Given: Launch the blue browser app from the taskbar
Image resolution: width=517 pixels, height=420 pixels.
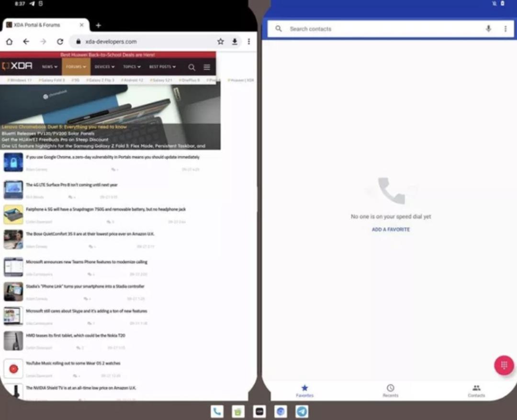Looking at the screenshot, I should 281,411.
